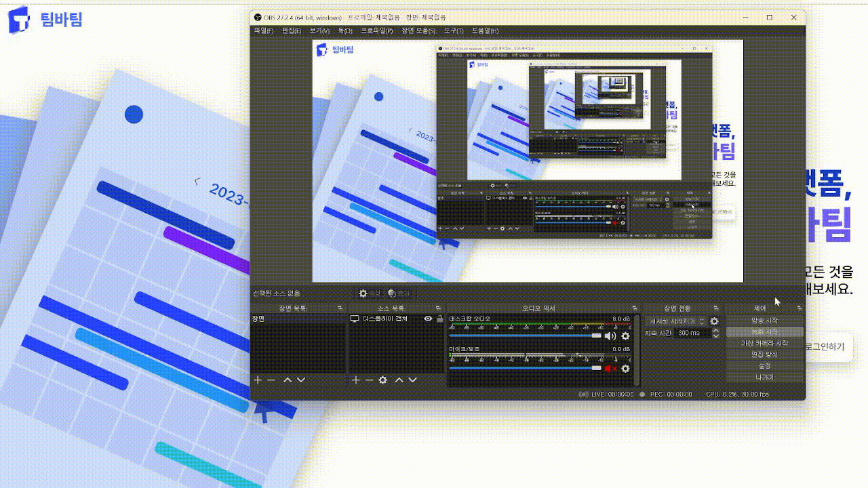Click the 녹화 시작 button
This screenshot has height=488, width=868.
click(765, 332)
